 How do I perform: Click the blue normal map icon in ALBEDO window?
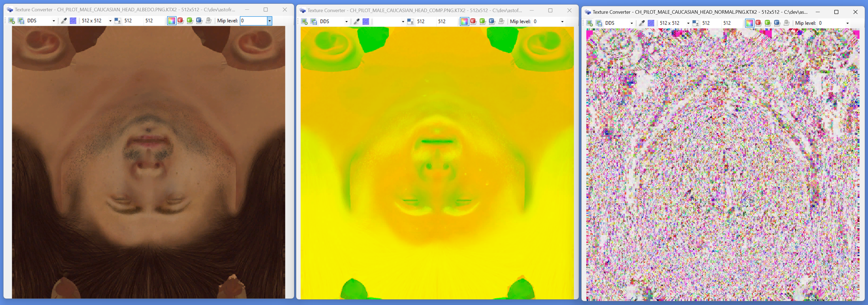[x=73, y=20]
